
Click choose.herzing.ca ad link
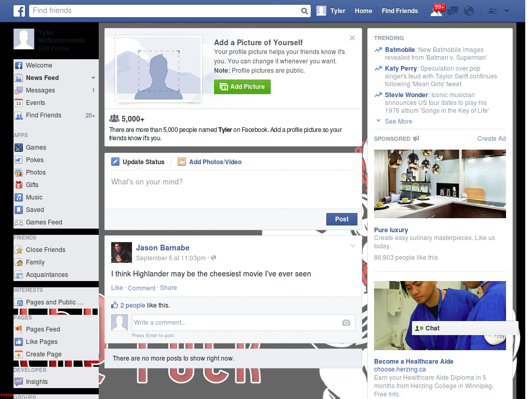point(400,369)
